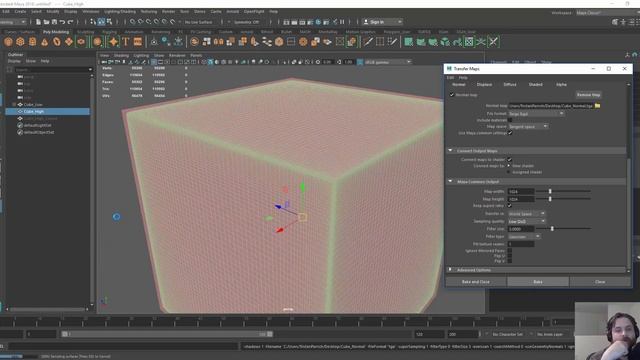Select by object type mode icon
640x360 pixels.
(101, 22)
